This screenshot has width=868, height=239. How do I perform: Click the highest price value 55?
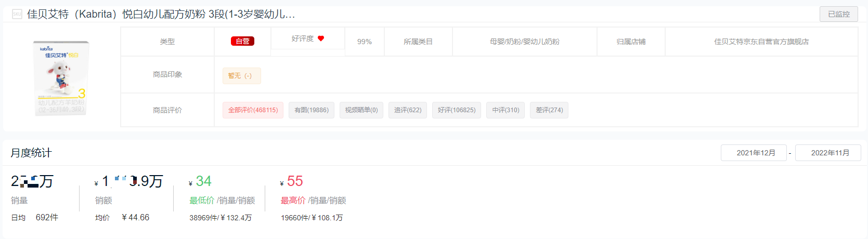295,181
